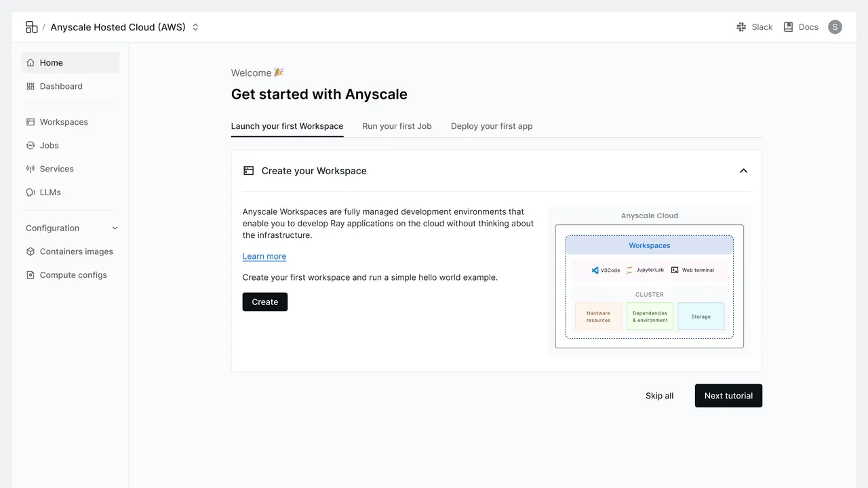This screenshot has height=488, width=868.
Task: Click the Jobs sidebar icon
Action: click(31, 145)
